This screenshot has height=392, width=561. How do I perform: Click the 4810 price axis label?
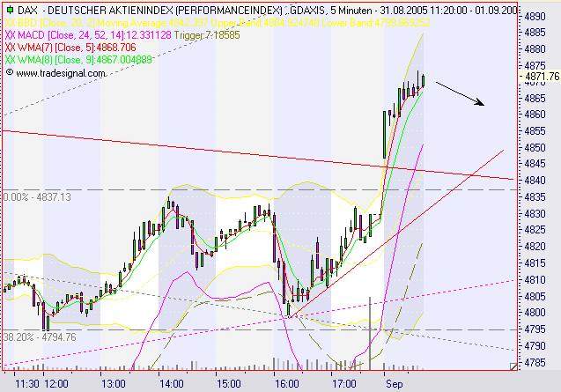pyautogui.click(x=535, y=279)
